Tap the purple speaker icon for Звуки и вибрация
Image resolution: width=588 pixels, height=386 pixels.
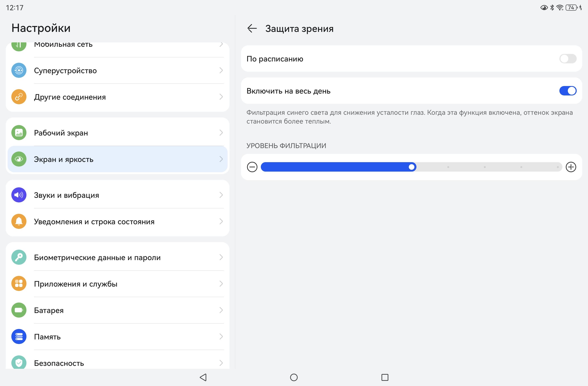pyautogui.click(x=19, y=195)
